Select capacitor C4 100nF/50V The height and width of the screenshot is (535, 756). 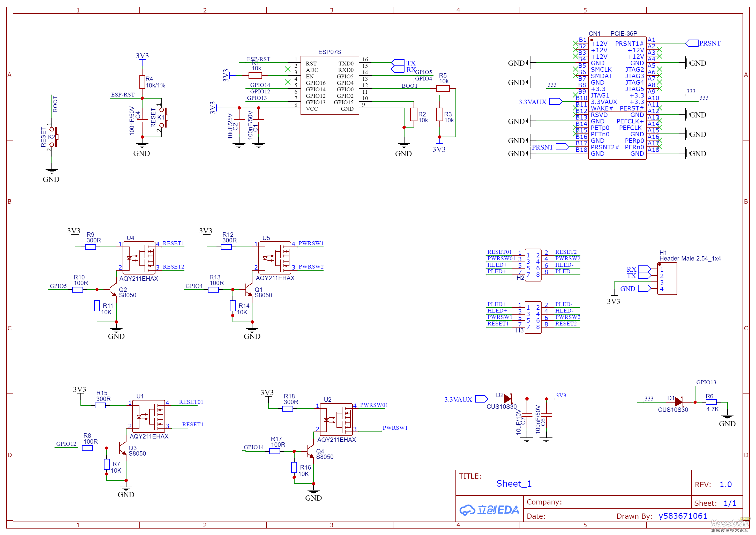pos(142,121)
